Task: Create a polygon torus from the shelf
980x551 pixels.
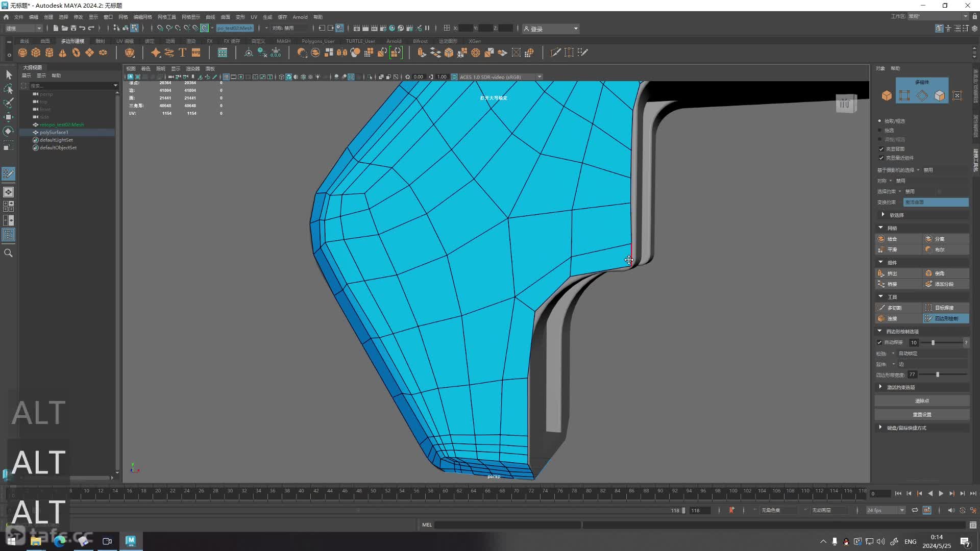Action: tap(76, 53)
